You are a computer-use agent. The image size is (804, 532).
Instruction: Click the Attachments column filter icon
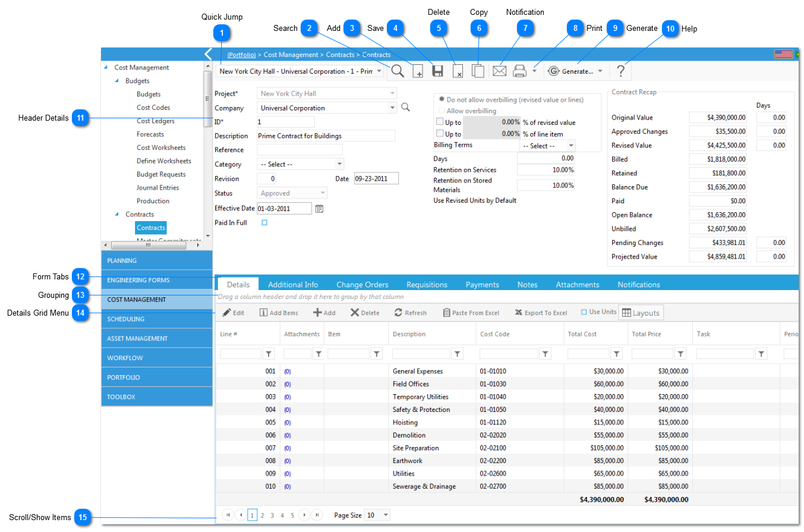(319, 354)
